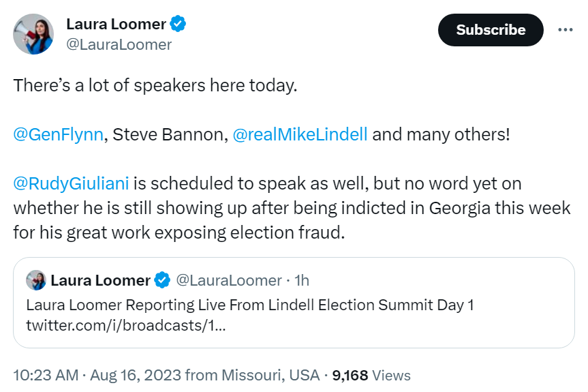
Task: Click the small avatar in the quoted tweet
Action: (x=36, y=280)
